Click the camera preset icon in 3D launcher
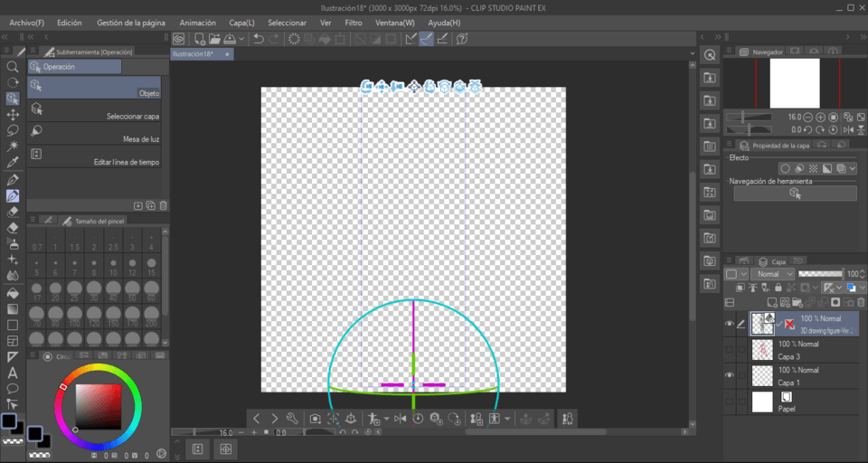Viewport: 868px width, 463px height. [316, 419]
